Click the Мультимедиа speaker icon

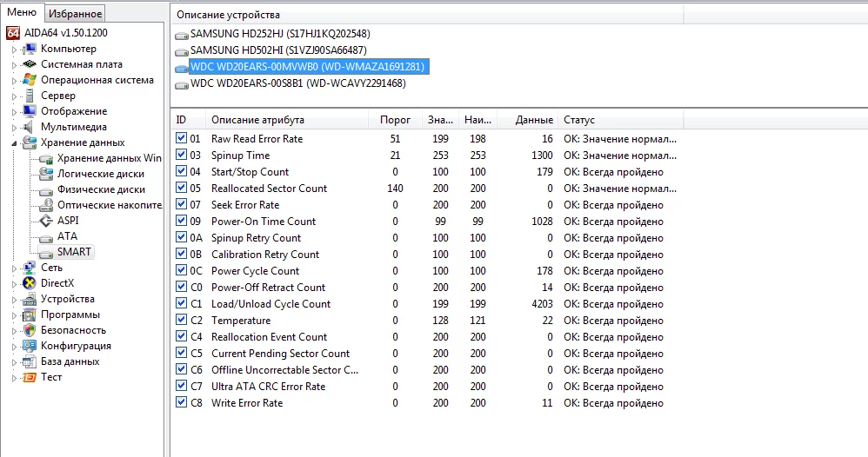coord(30,127)
